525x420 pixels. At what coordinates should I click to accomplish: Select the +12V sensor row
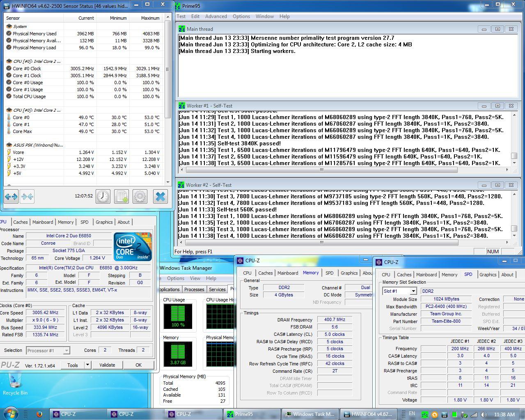(x=83, y=159)
